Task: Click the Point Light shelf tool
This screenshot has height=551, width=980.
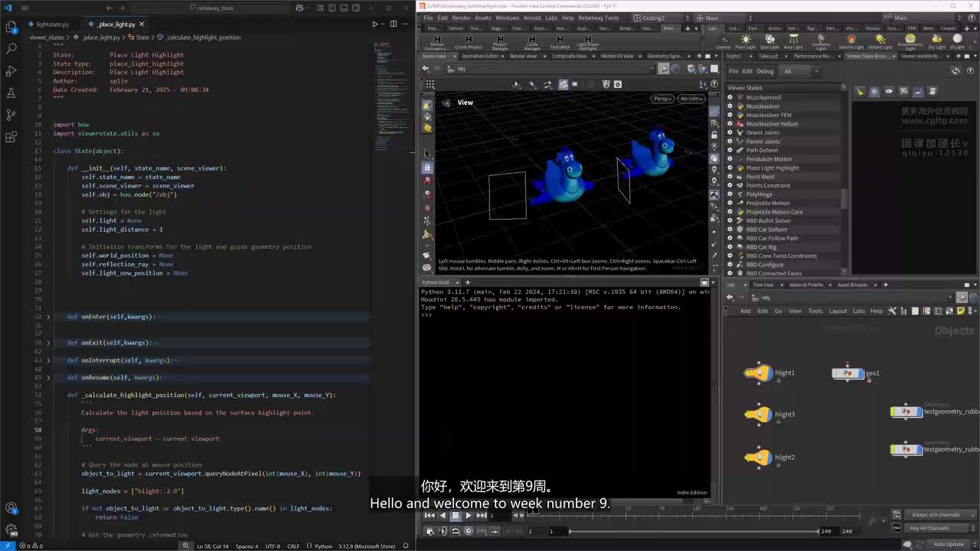Action: (745, 41)
